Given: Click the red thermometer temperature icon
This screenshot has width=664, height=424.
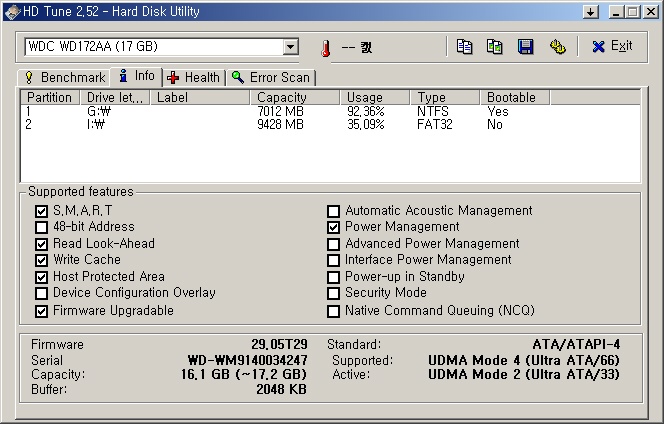Looking at the screenshot, I should pos(325,48).
